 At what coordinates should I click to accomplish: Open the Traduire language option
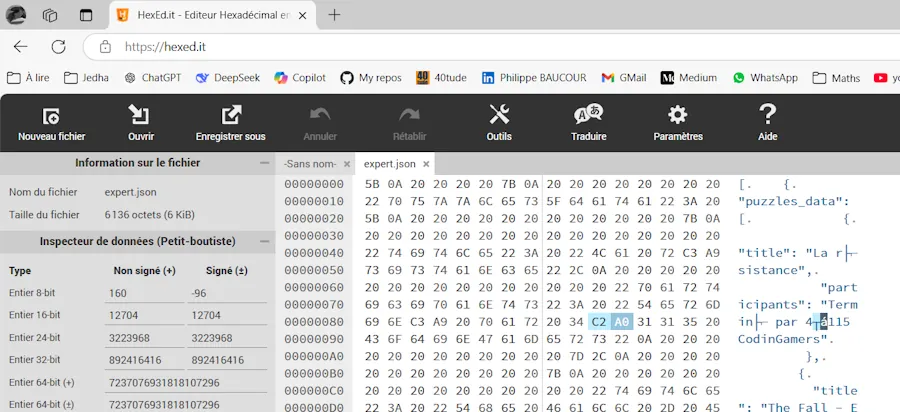pyautogui.click(x=588, y=123)
